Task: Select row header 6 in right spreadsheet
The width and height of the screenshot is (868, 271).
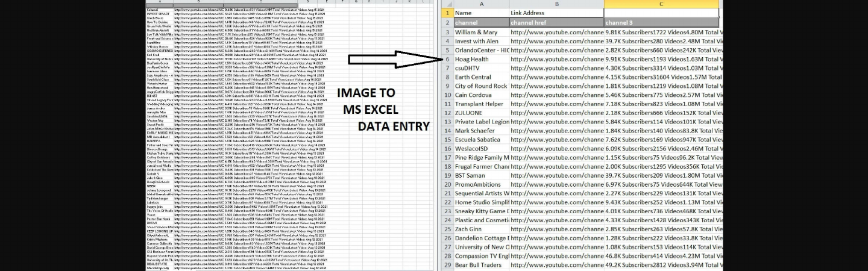Action: [447, 59]
